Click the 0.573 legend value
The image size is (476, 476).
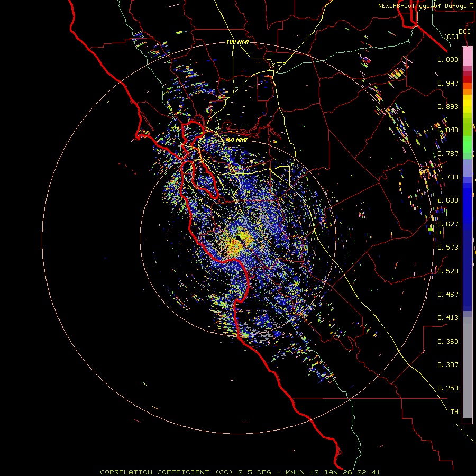(448, 248)
